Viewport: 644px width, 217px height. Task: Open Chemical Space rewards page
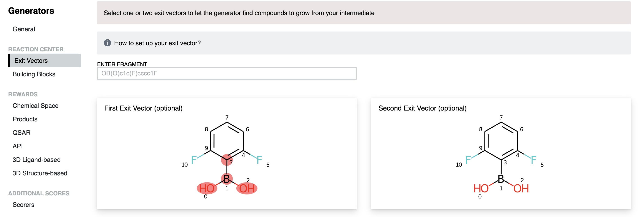(35, 106)
